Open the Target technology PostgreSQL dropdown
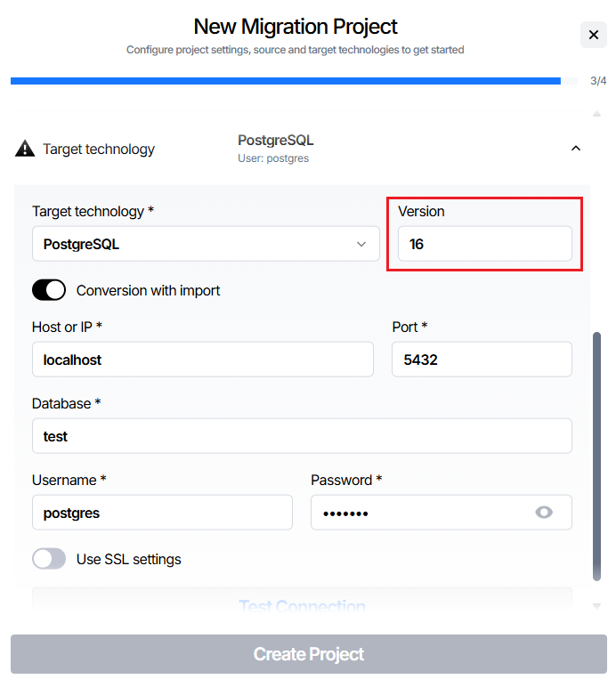 coord(206,244)
